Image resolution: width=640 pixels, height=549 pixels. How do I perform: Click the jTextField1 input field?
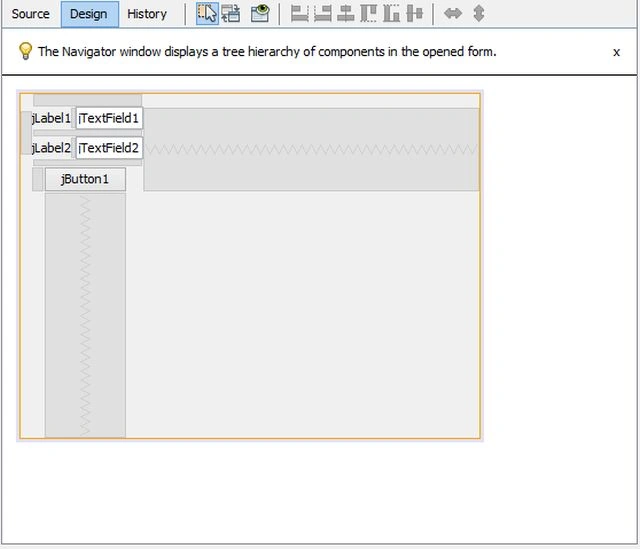point(109,118)
